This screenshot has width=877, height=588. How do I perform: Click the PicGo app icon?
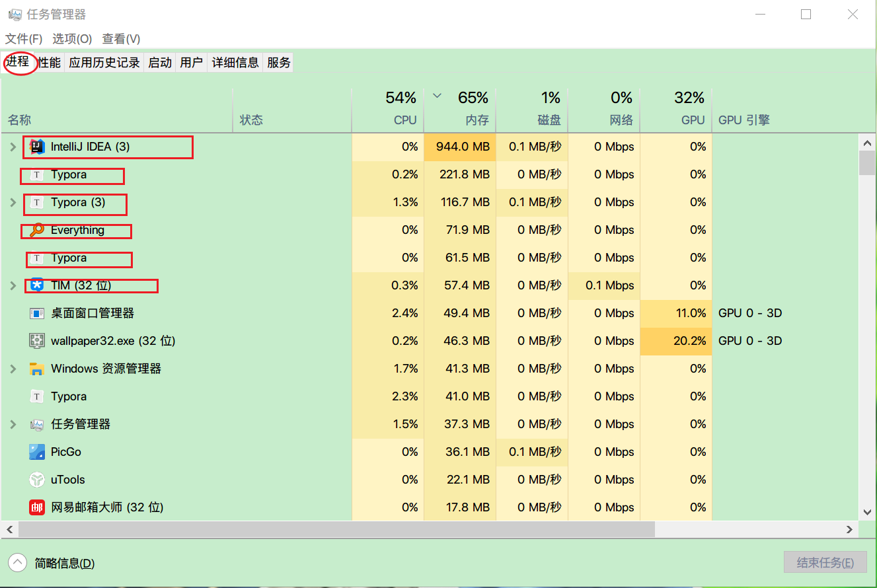click(x=37, y=452)
